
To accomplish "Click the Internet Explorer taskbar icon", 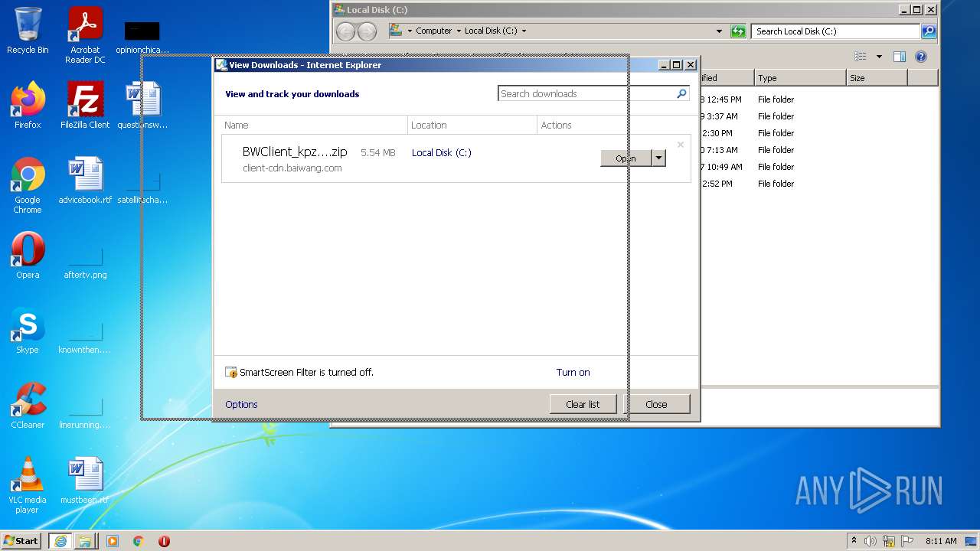I will click(60, 541).
